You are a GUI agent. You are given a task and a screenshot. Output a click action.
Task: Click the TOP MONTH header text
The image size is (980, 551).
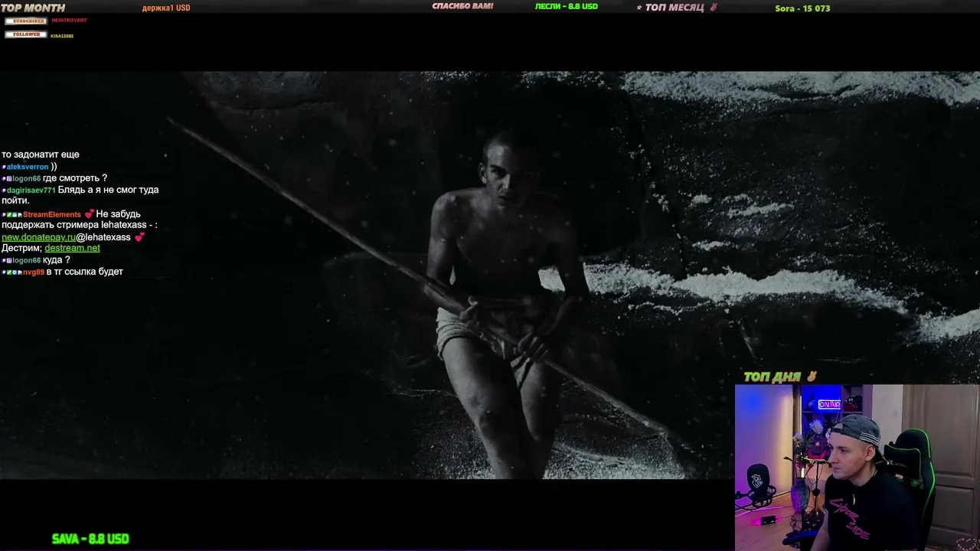(33, 8)
